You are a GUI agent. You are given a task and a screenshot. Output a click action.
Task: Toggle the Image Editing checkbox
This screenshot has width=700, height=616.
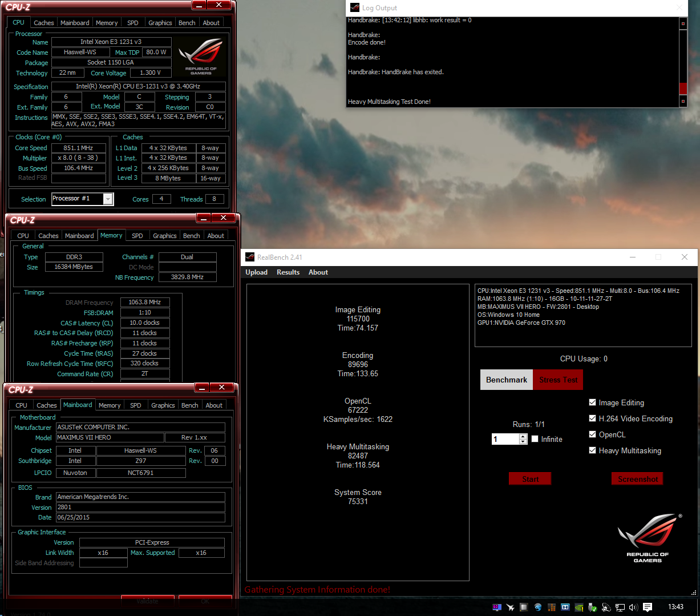point(592,402)
